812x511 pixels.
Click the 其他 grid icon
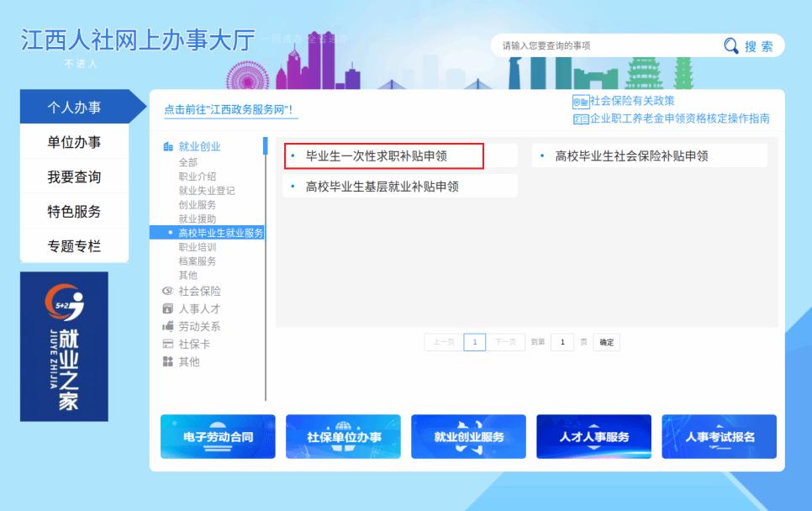pyautogui.click(x=168, y=361)
